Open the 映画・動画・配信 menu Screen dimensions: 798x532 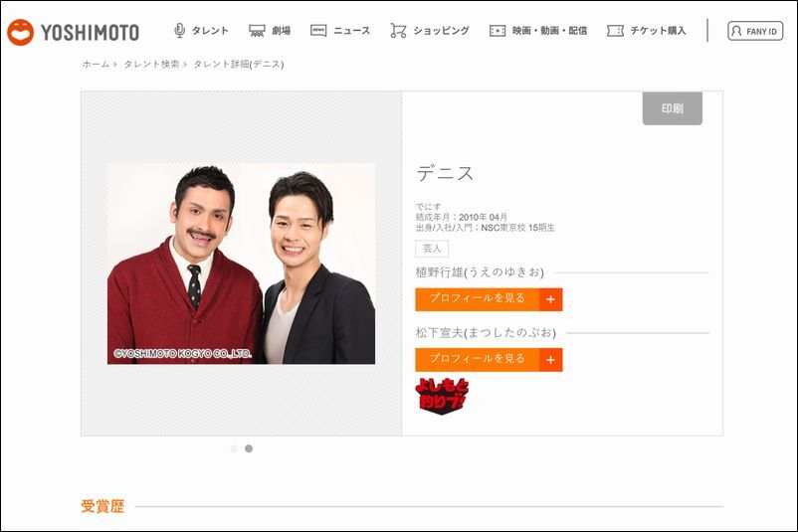[x=549, y=31]
